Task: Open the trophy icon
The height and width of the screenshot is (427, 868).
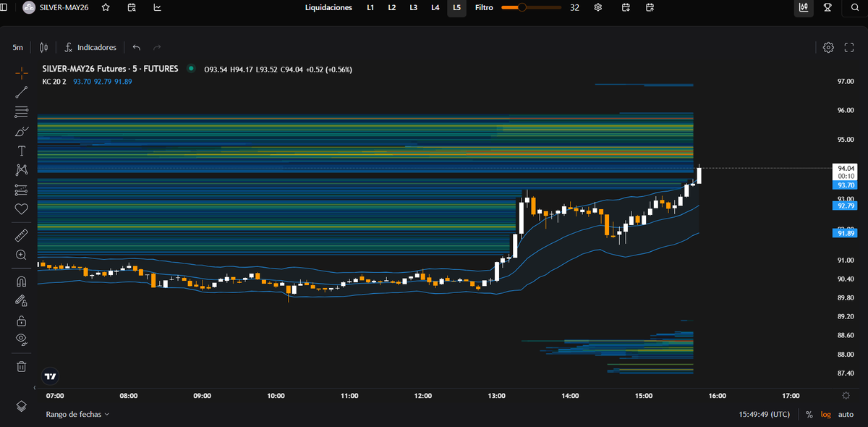Action: (828, 7)
